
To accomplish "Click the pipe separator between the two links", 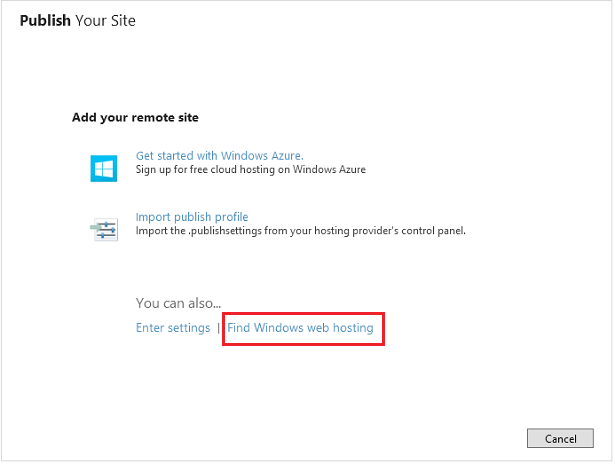I will point(219,328).
